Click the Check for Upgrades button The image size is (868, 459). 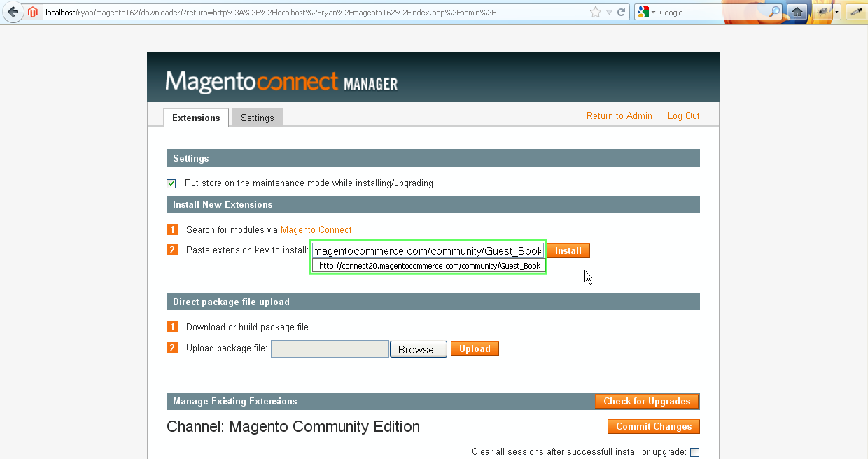click(x=646, y=401)
